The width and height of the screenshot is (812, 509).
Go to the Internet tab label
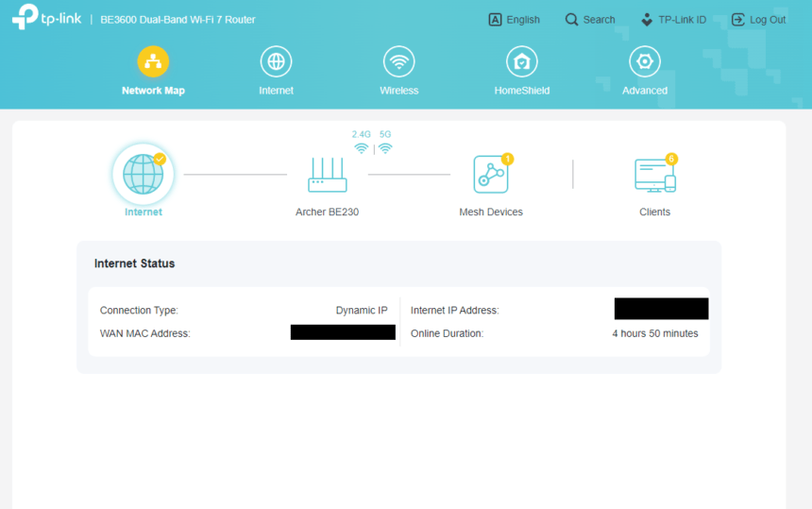point(276,91)
